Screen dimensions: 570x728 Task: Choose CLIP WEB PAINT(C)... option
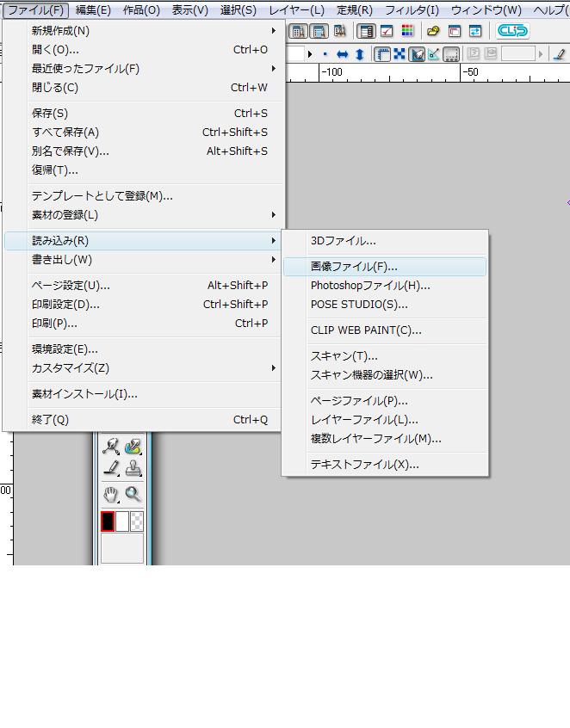(x=385, y=330)
